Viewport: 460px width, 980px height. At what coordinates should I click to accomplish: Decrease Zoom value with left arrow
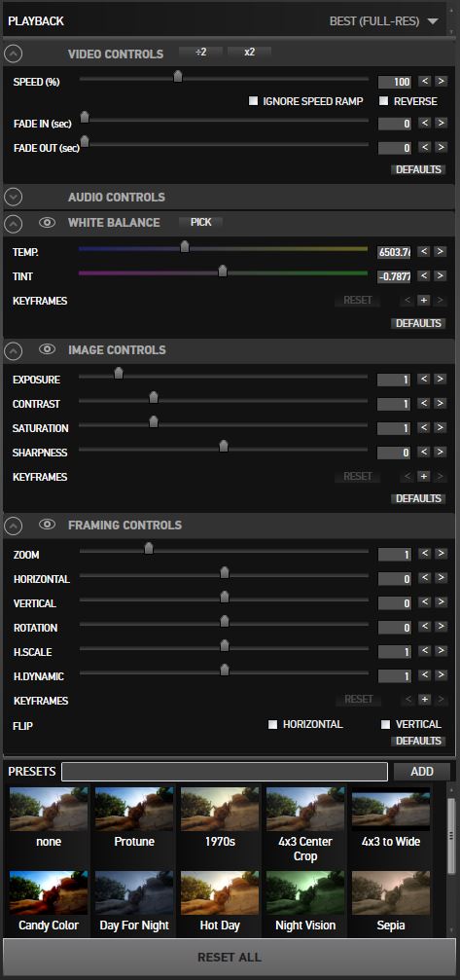click(x=424, y=554)
